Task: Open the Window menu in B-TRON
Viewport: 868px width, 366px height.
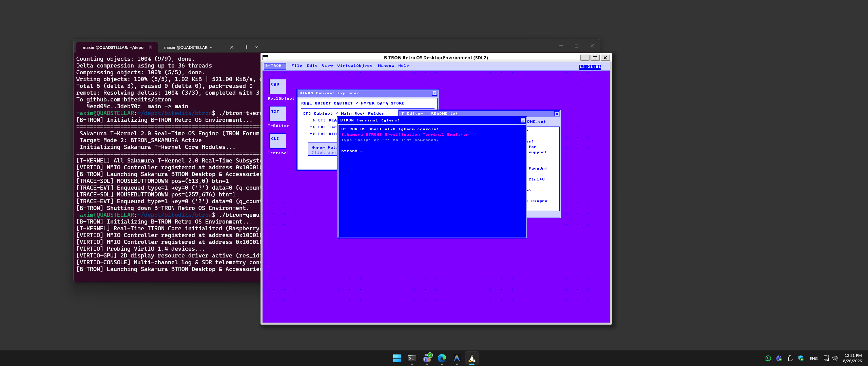Action: (386, 66)
